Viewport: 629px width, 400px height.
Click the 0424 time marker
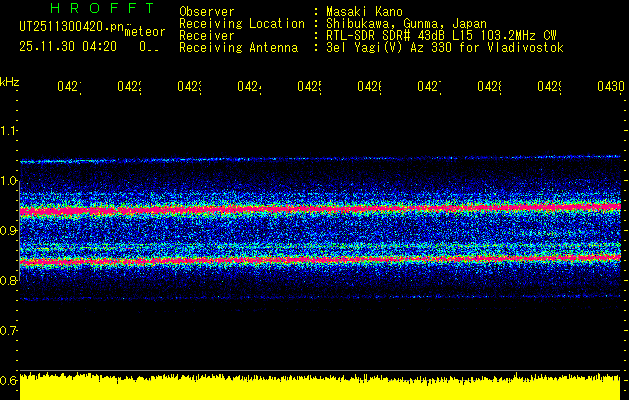249,87
